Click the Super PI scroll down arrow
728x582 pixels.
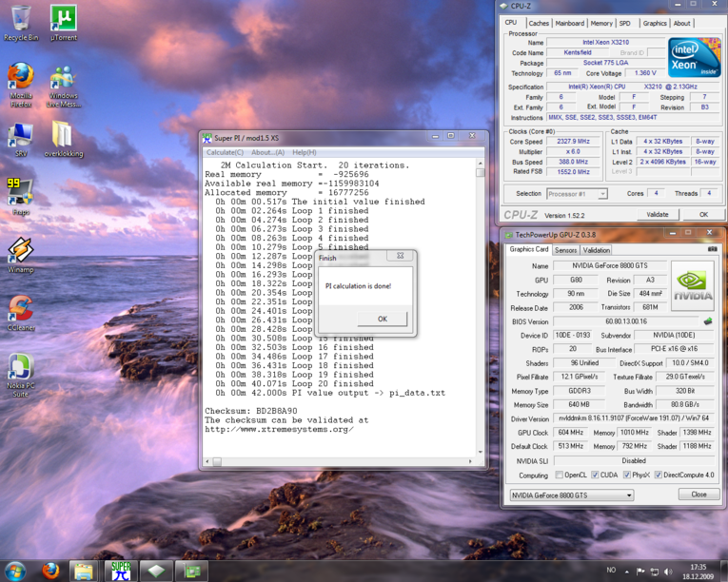pyautogui.click(x=480, y=452)
